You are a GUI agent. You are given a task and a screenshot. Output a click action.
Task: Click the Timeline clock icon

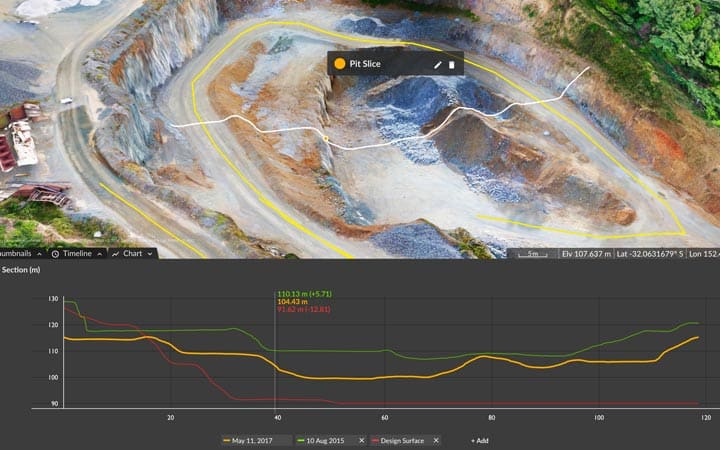tap(55, 254)
